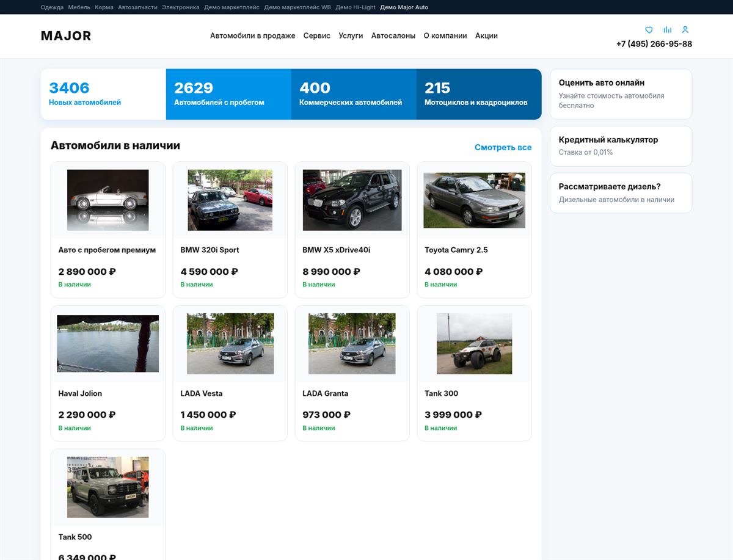
Task: Open BMW 320i Sport photo
Action: [230, 200]
